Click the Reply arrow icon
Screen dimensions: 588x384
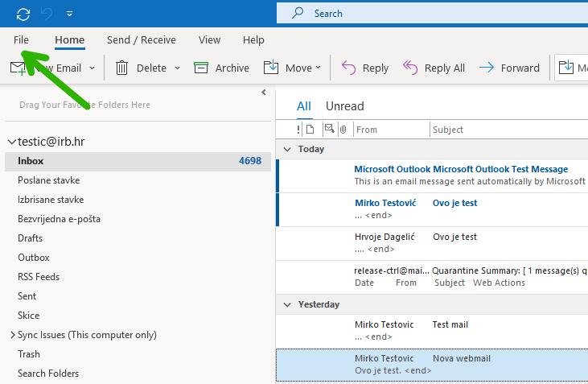(348, 68)
